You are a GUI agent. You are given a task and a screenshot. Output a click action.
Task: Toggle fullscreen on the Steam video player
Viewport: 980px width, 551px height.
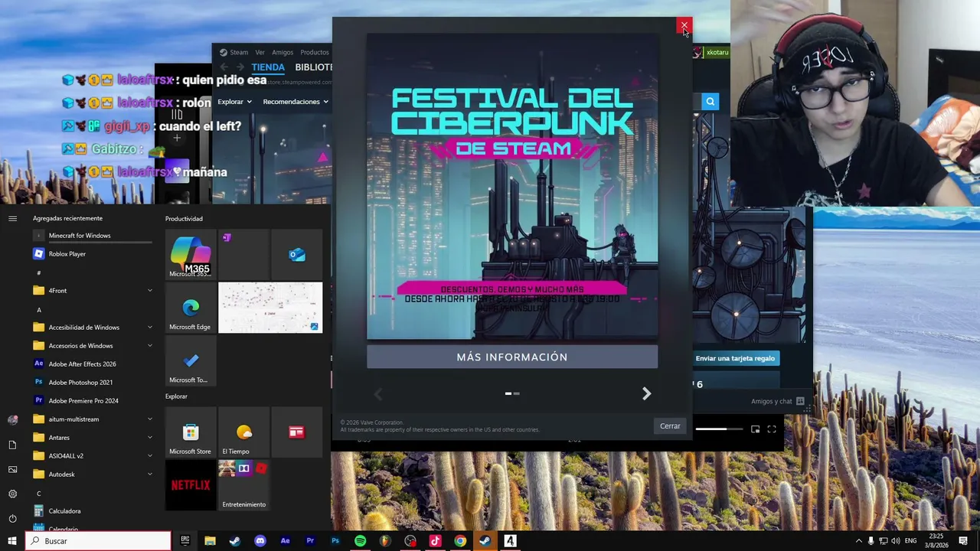tap(772, 429)
